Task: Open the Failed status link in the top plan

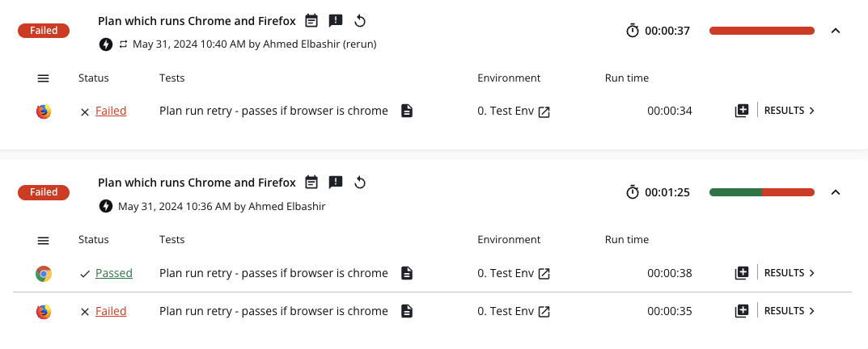Action: pos(111,111)
